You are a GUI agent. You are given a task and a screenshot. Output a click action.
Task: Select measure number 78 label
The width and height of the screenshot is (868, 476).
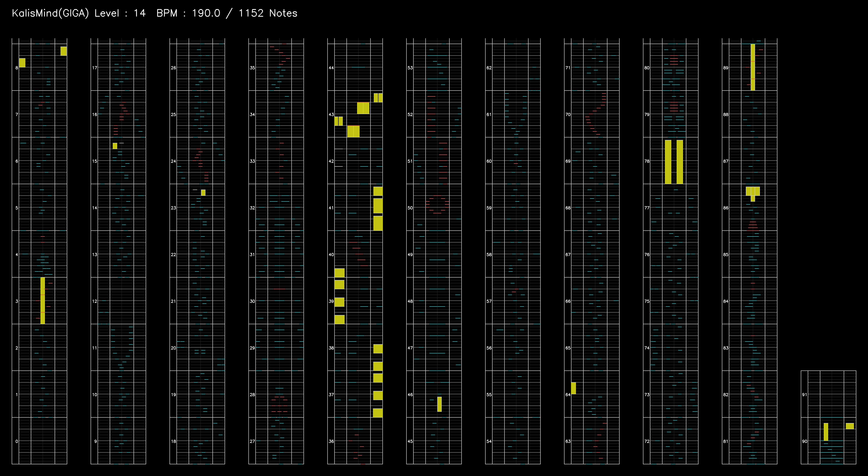coord(647,161)
